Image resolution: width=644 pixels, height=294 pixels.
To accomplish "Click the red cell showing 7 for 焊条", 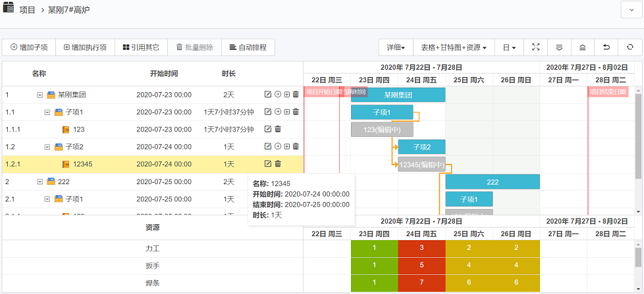I will tap(421, 283).
